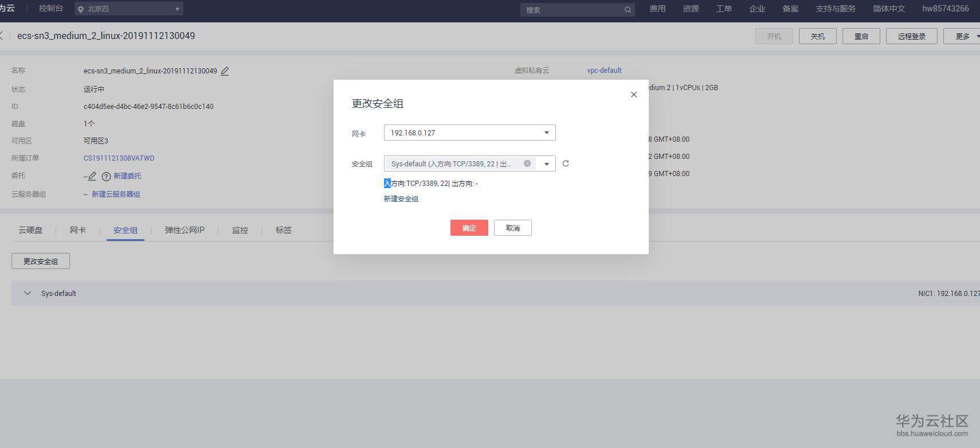
Task: Open the 资源 menu
Action: click(x=691, y=9)
